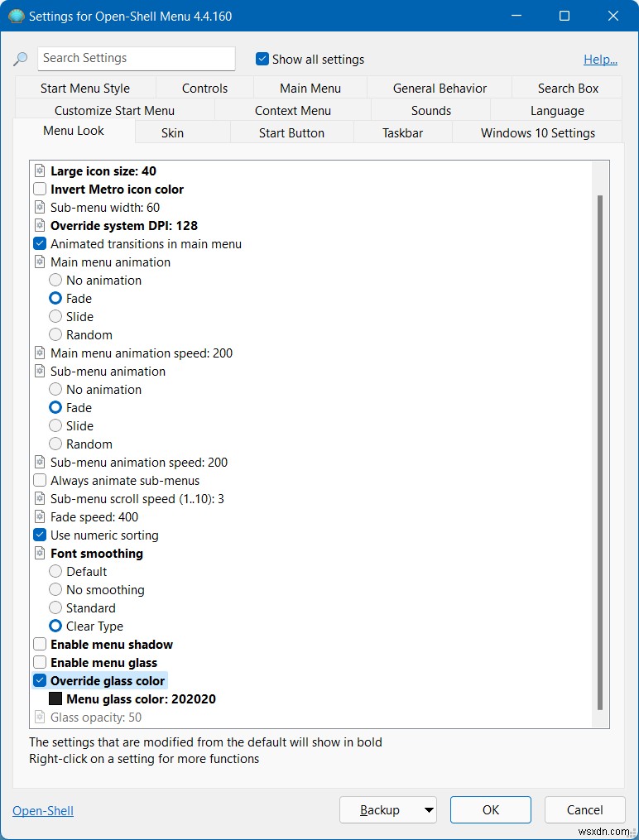Open Windows 10 Settings tab
This screenshot has height=840, width=639.
pyautogui.click(x=538, y=133)
